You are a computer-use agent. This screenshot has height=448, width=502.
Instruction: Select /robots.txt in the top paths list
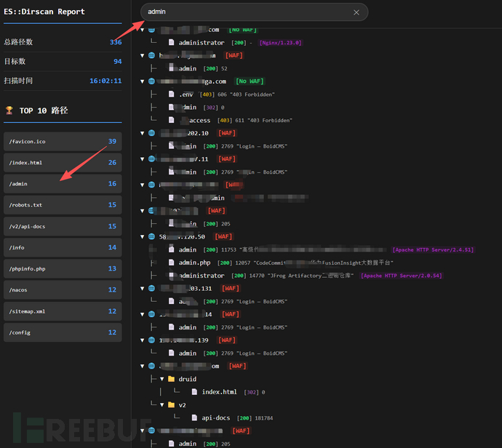pyautogui.click(x=63, y=205)
